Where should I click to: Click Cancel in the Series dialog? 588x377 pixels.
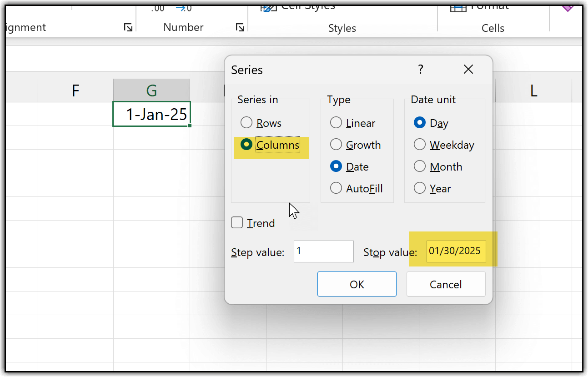click(446, 284)
